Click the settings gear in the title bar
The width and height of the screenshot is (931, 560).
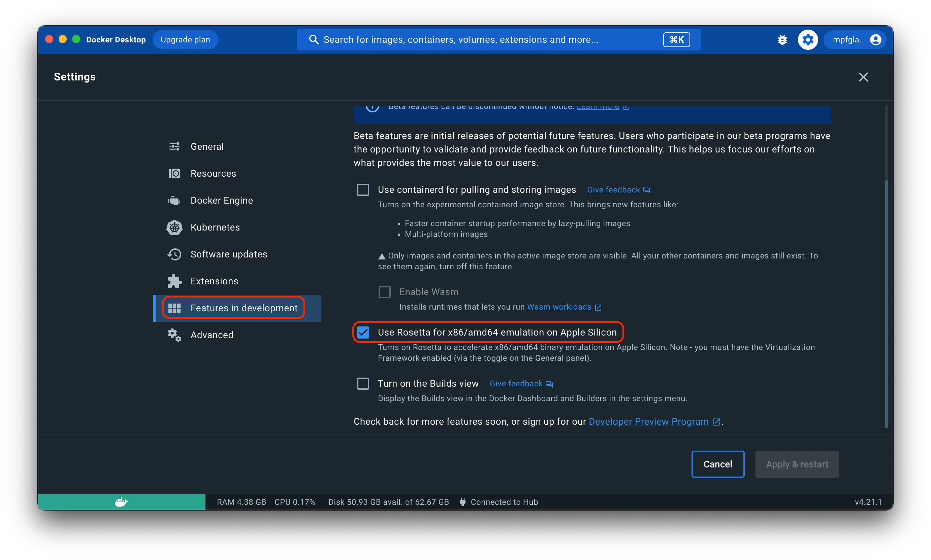click(x=808, y=39)
